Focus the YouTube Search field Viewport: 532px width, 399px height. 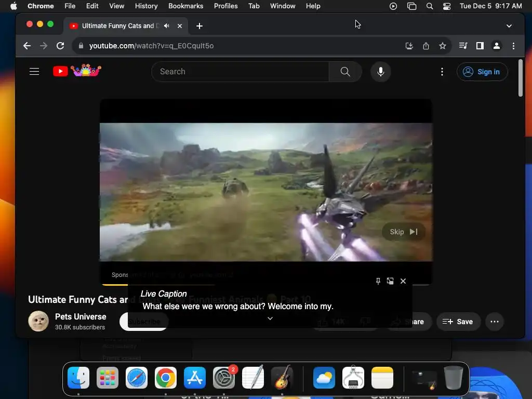(x=240, y=72)
